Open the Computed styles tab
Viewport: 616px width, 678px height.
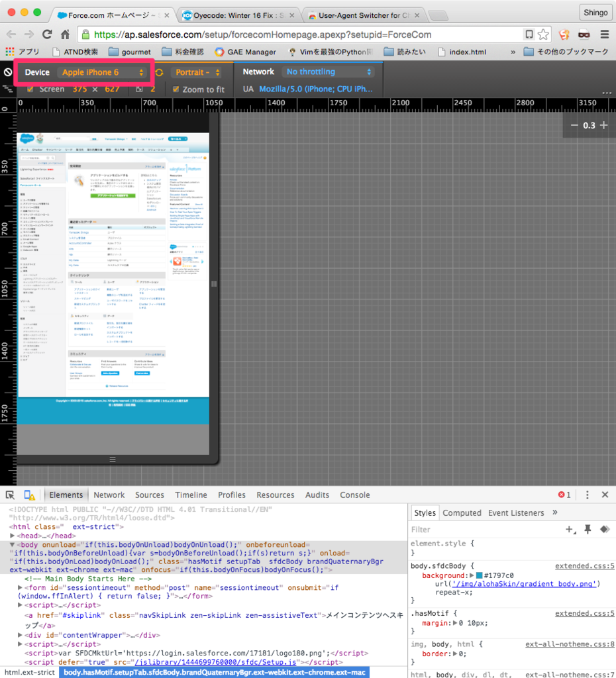pyautogui.click(x=463, y=513)
